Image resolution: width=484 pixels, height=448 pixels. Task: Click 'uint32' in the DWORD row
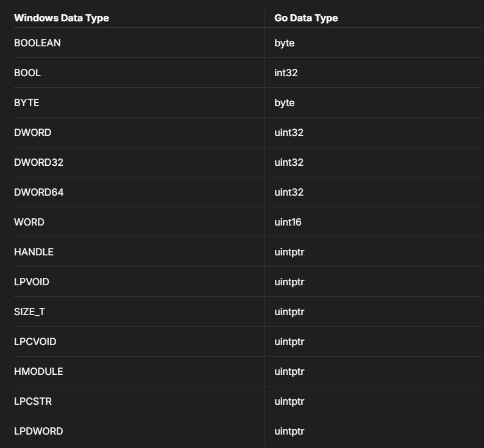tap(289, 132)
